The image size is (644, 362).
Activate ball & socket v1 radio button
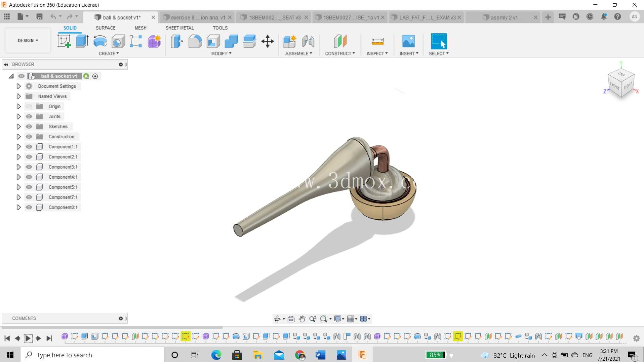click(x=95, y=76)
